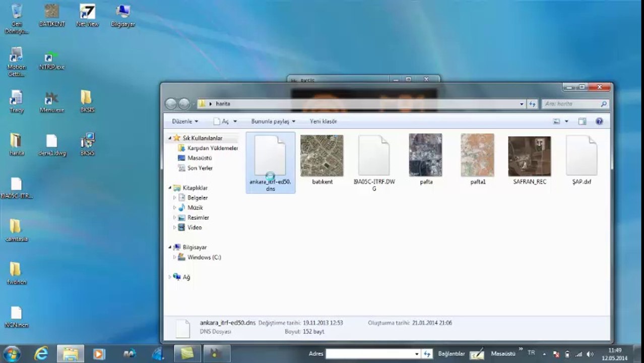Viewport: 644px width, 363px height.
Task: Expand the Belgeler library node
Action: tap(175, 198)
